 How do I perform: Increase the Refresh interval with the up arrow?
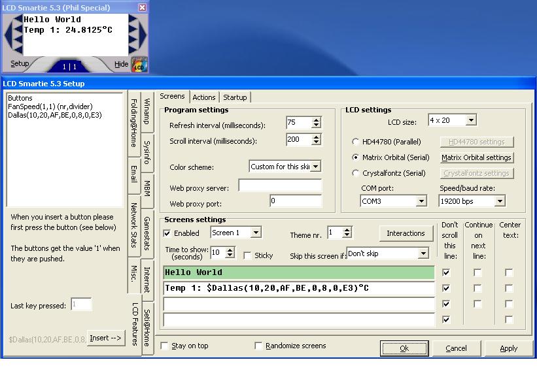point(317,120)
